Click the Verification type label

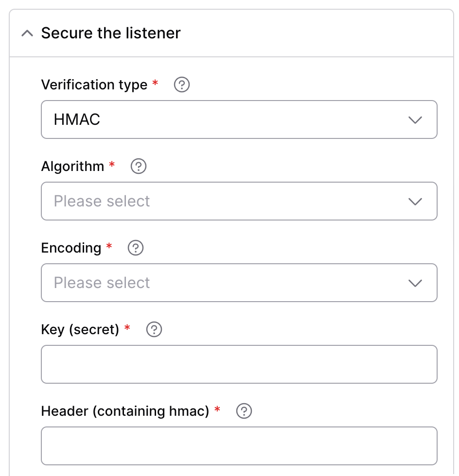(94, 85)
